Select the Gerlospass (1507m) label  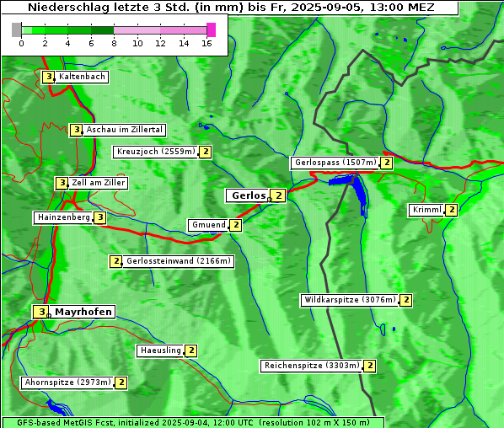pyautogui.click(x=335, y=163)
